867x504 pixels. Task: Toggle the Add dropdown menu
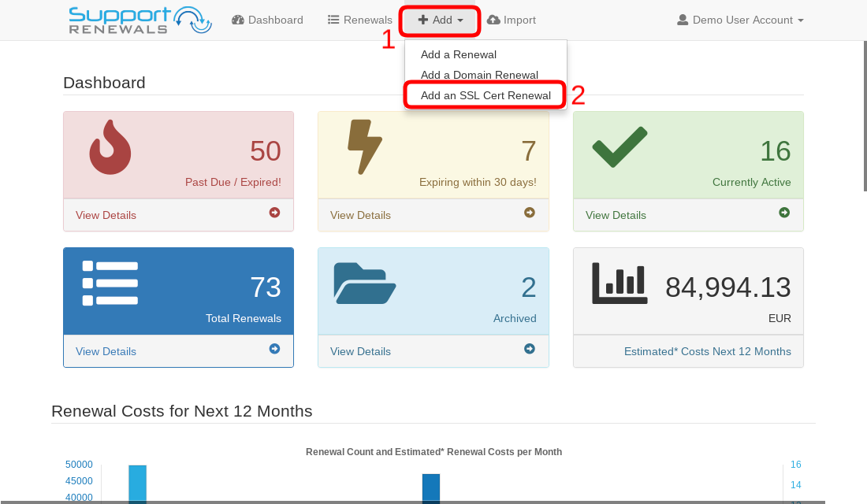(x=441, y=20)
